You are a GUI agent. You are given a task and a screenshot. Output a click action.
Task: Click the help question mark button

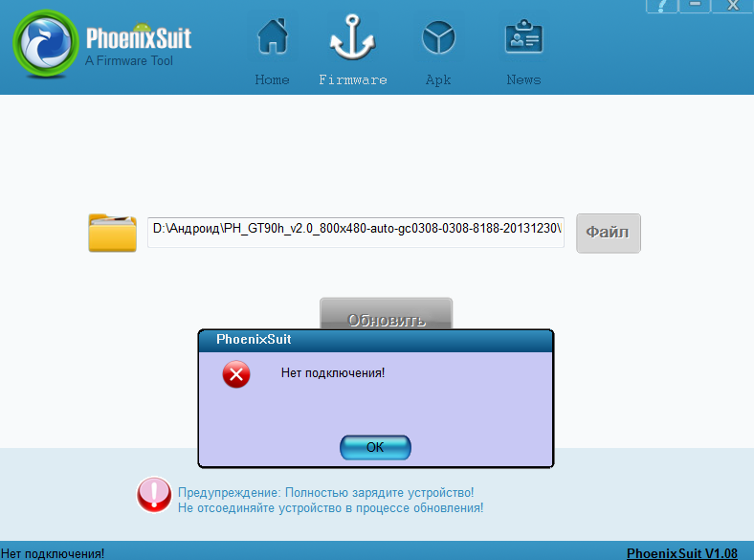pyautogui.click(x=662, y=6)
